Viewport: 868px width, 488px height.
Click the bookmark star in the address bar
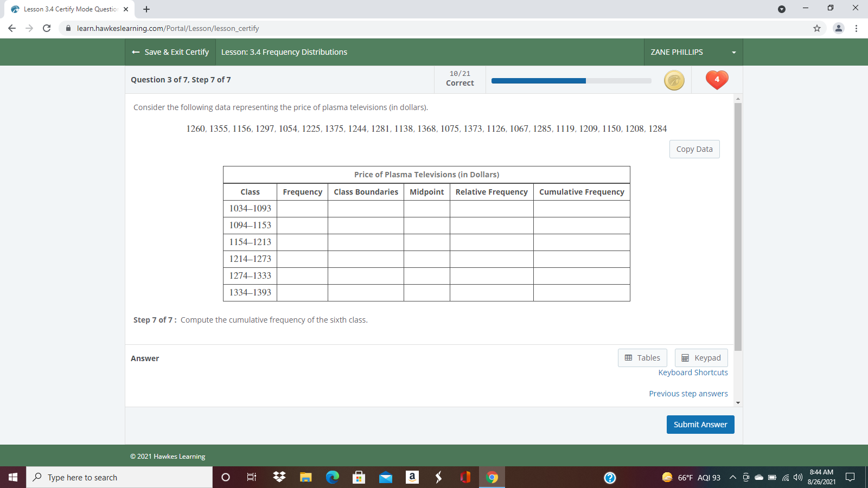point(817,28)
